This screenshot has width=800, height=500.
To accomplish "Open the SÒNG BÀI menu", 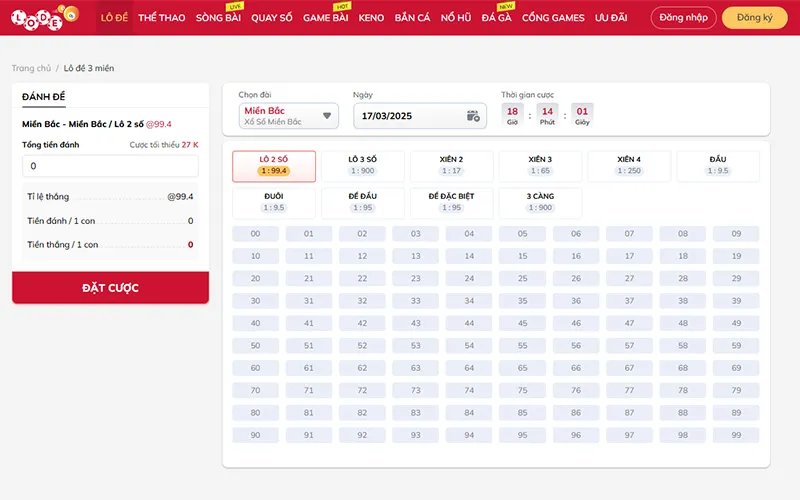I will point(218,18).
